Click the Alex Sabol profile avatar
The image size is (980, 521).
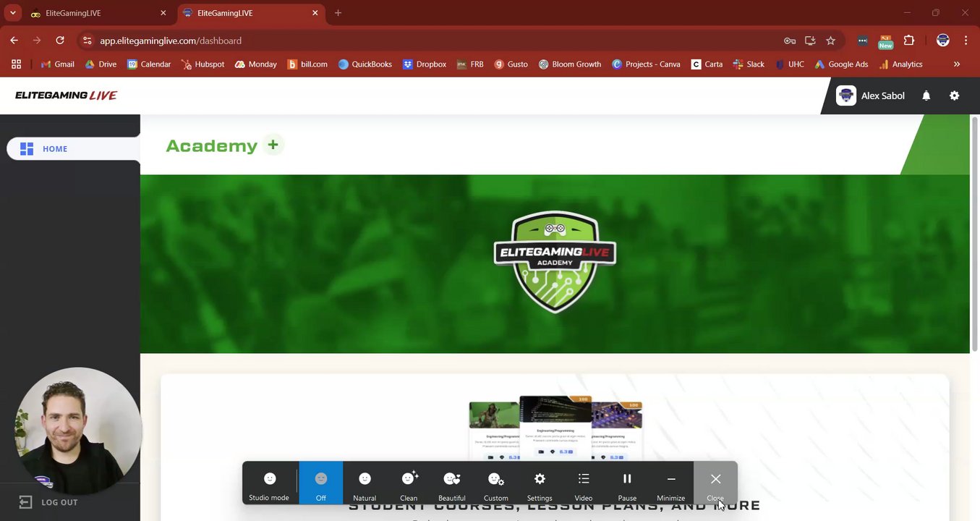click(846, 96)
